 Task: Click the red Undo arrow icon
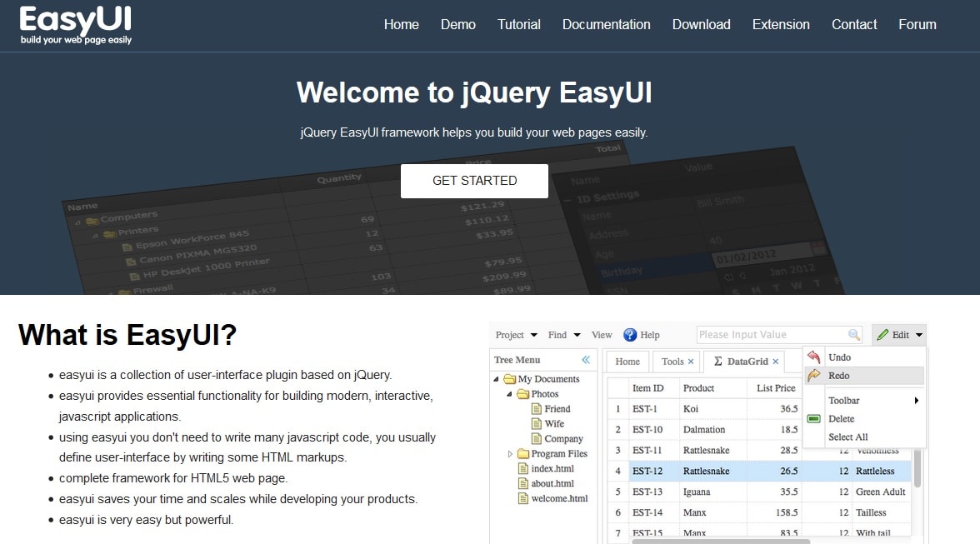pyautogui.click(x=813, y=357)
